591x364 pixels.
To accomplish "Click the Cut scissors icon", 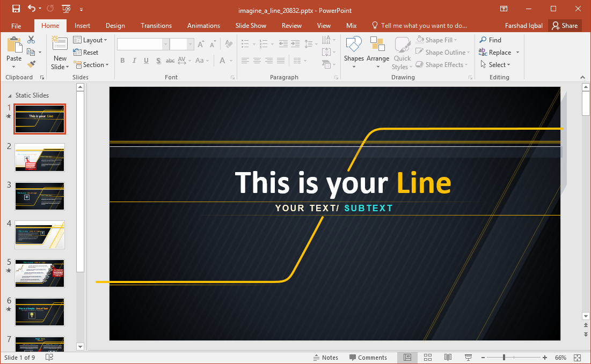I will 31,40.
